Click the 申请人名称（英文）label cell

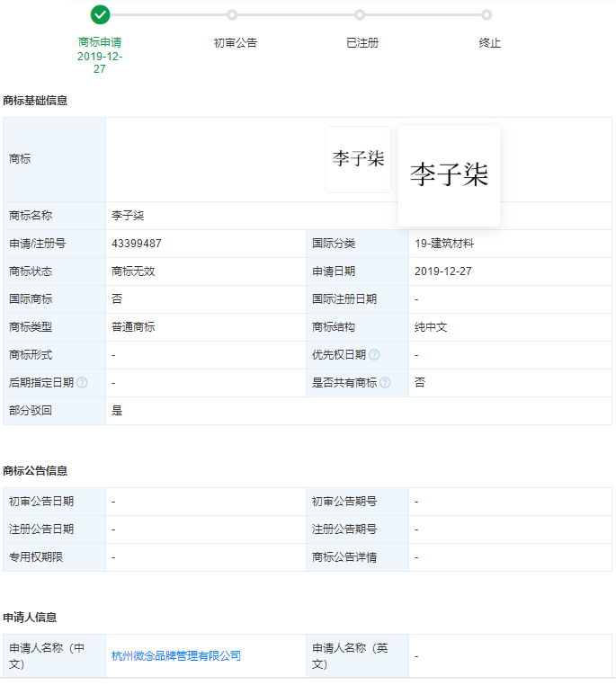[x=357, y=655]
